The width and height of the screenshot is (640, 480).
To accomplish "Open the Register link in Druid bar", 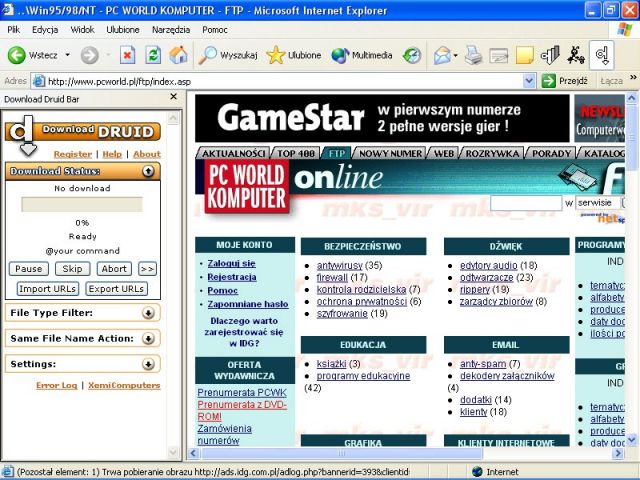I will [x=73, y=154].
